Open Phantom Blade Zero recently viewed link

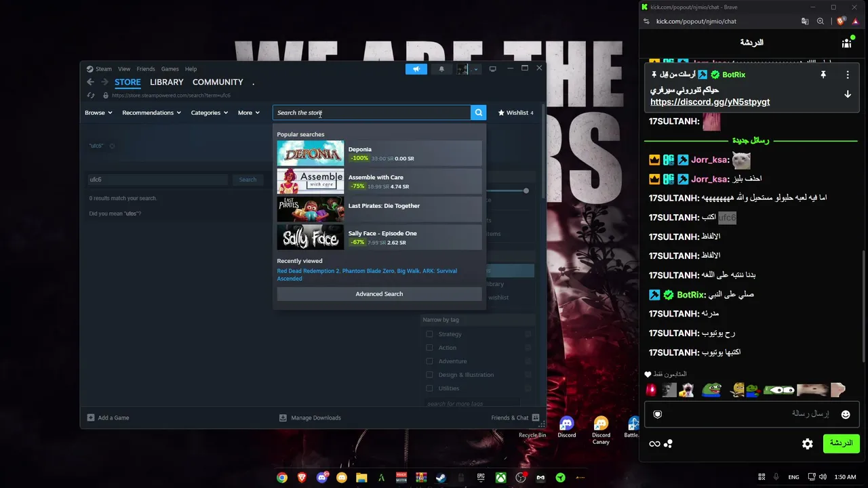click(368, 271)
